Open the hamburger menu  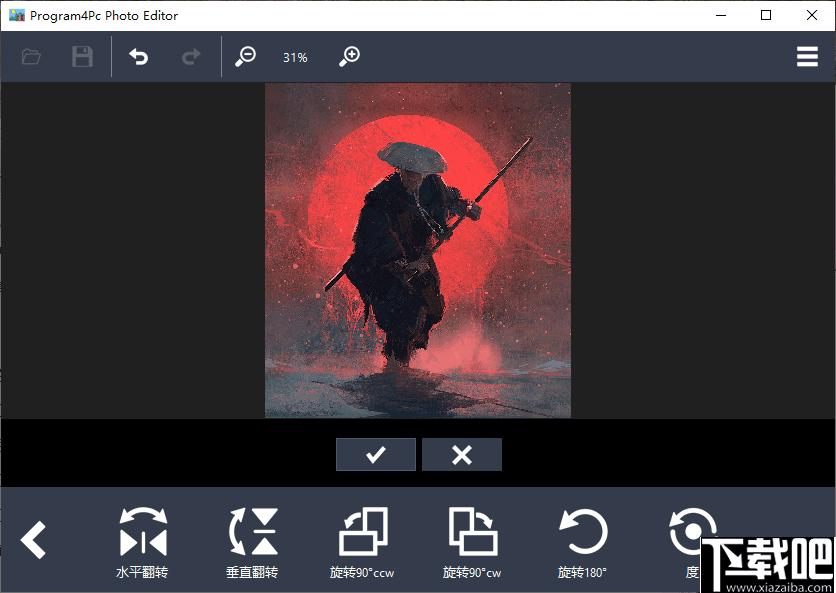[x=807, y=57]
